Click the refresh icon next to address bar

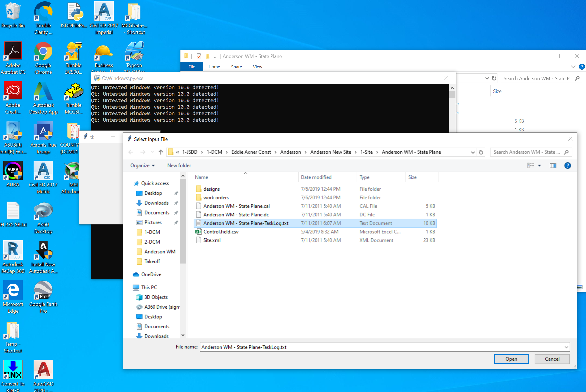[x=481, y=152]
